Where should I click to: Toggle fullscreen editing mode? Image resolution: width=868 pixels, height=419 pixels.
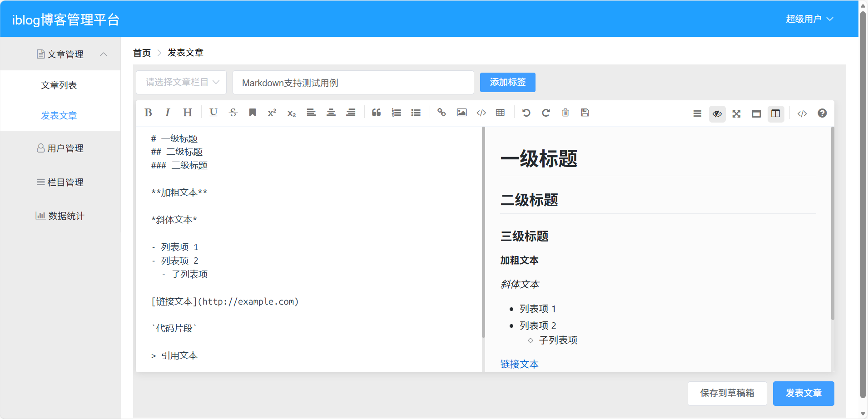click(737, 113)
